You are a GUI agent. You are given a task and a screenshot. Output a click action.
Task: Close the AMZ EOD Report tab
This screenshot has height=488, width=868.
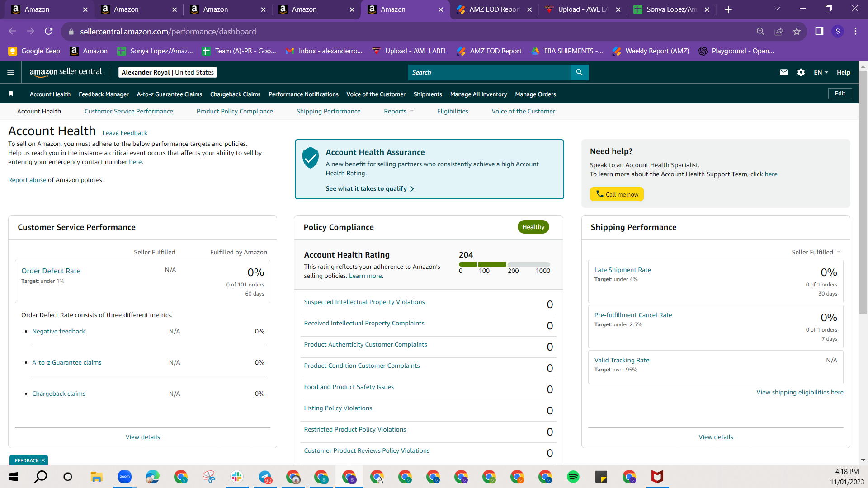tap(529, 9)
